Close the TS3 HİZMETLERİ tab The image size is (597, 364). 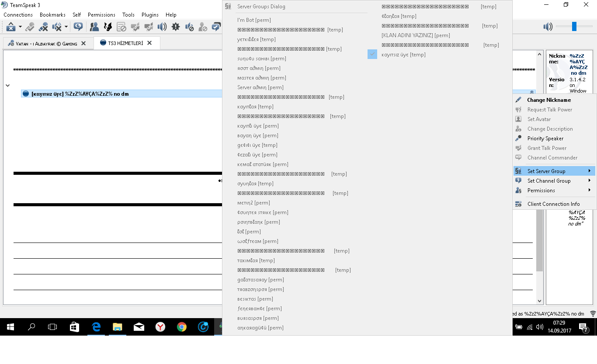pyautogui.click(x=149, y=43)
